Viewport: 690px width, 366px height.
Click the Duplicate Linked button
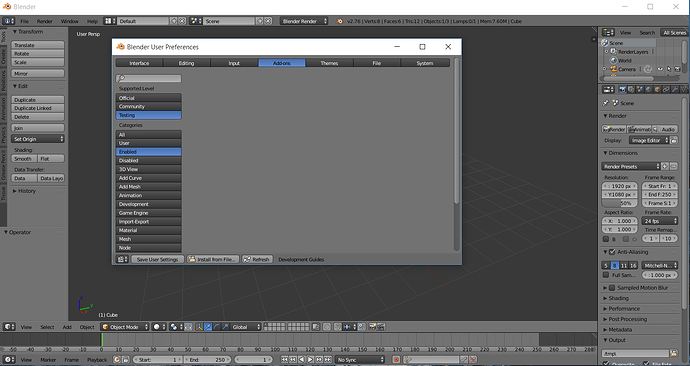38,108
